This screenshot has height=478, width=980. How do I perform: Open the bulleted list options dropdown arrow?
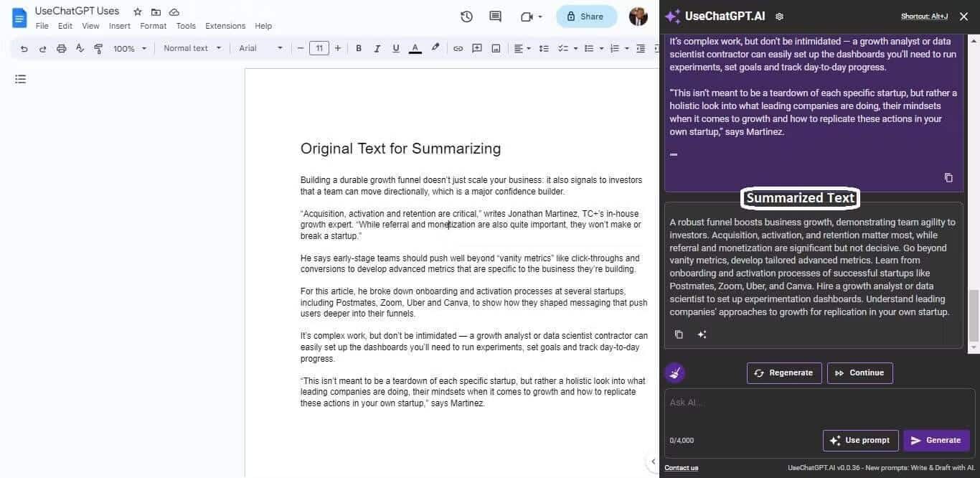(601, 48)
